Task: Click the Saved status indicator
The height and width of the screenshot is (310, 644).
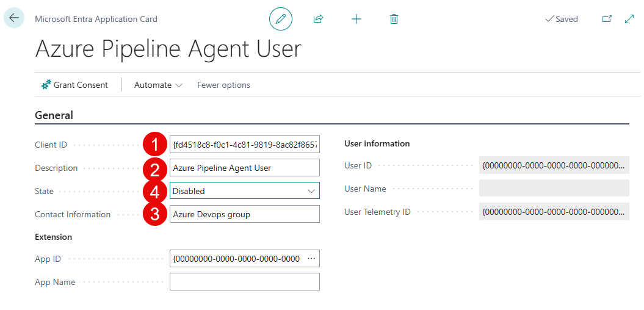Action: 562,19
